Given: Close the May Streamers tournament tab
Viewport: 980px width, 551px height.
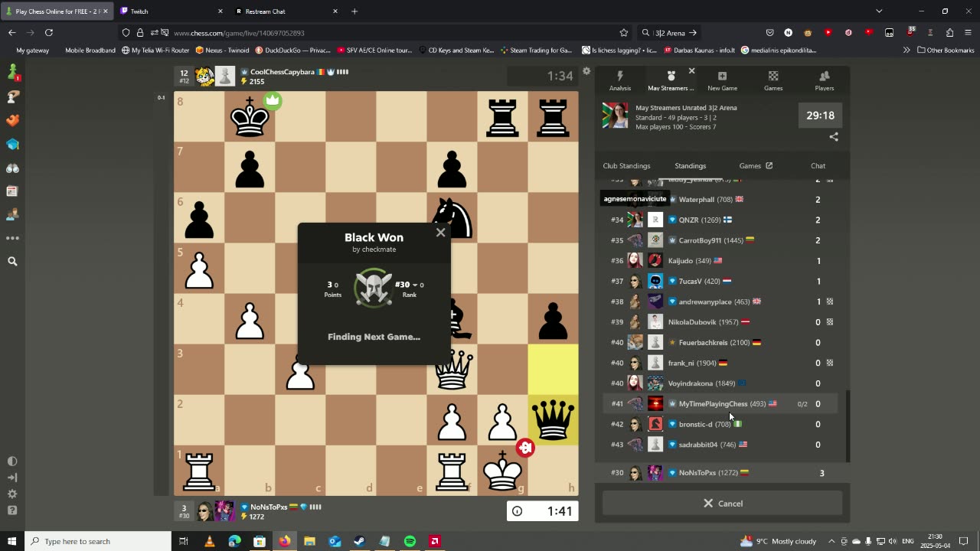Looking at the screenshot, I should (x=691, y=71).
